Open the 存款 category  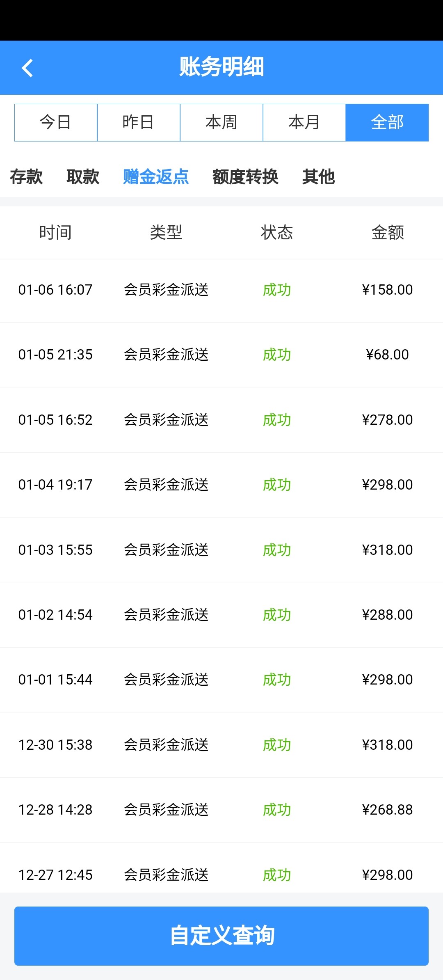click(x=26, y=177)
